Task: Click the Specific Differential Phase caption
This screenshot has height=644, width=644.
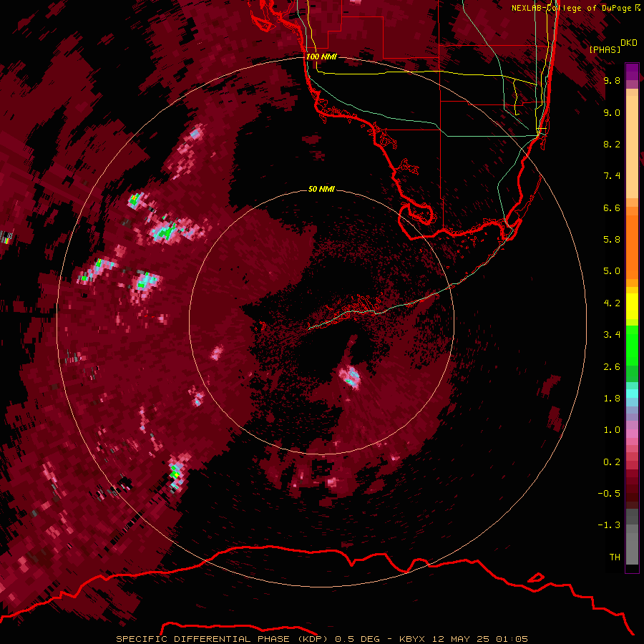Action: pos(321,639)
